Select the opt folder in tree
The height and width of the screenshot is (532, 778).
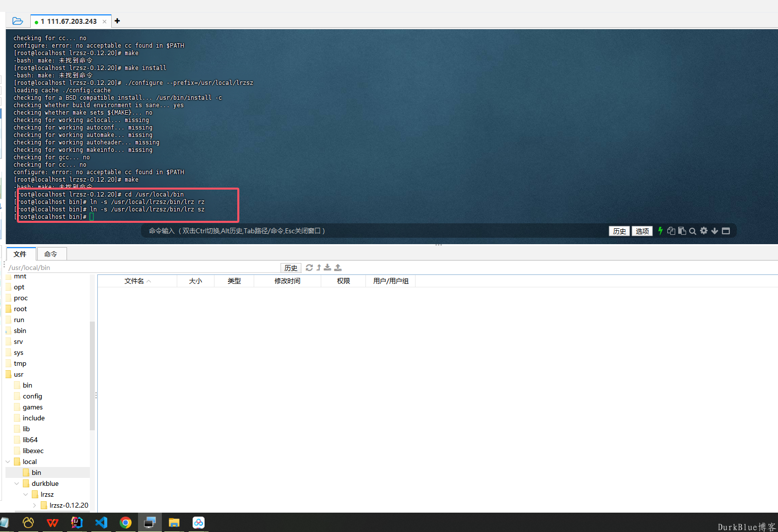point(19,287)
